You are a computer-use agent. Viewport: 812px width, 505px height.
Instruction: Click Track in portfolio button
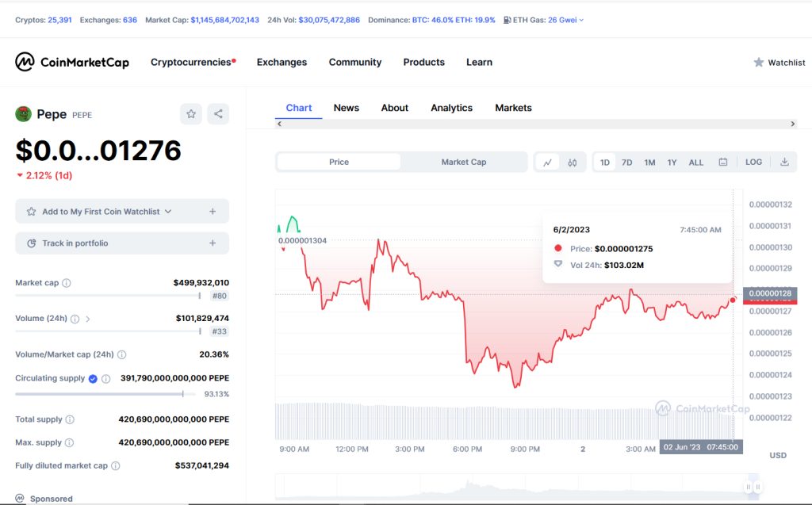coord(122,243)
